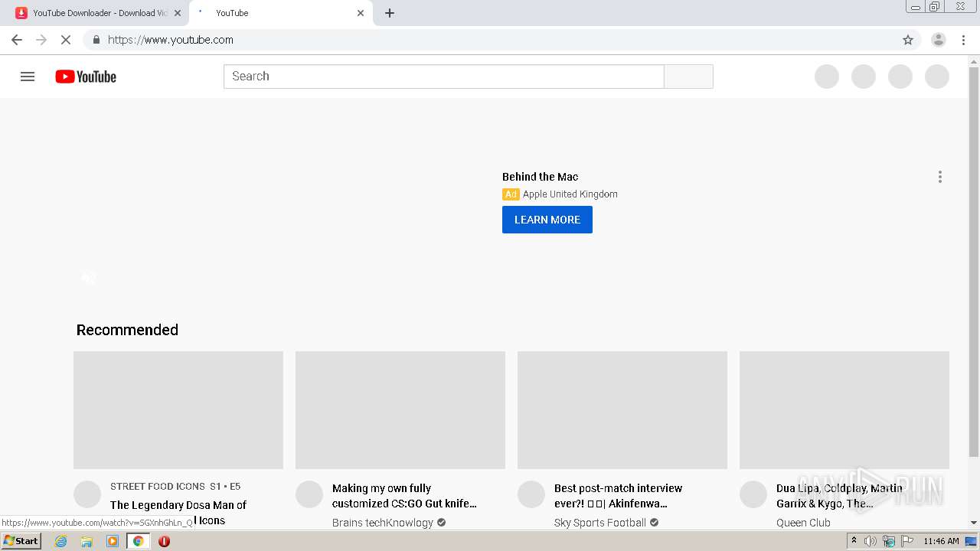The width and height of the screenshot is (980, 551).
Task: Unmute the muted ad video icon
Action: point(89,279)
